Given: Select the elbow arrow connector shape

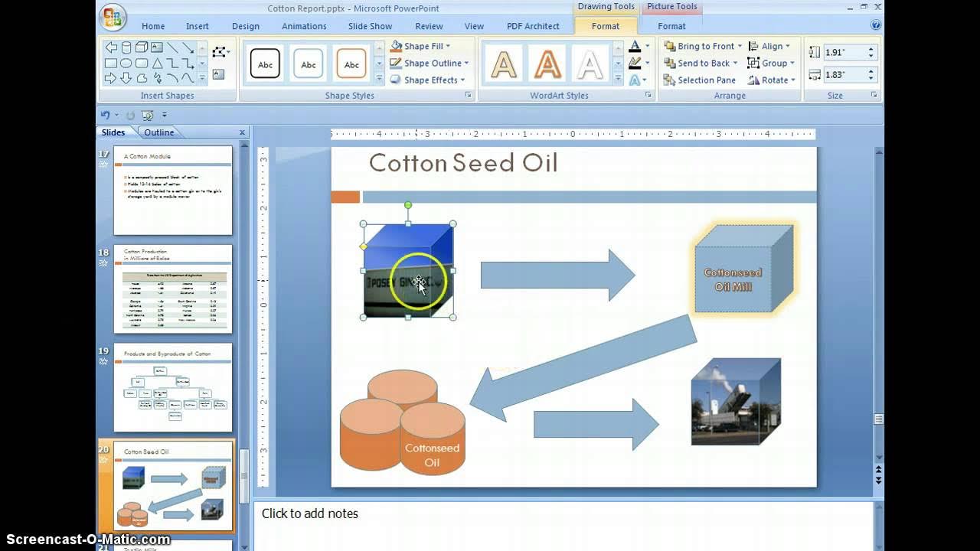Looking at the screenshot, I should tap(188, 63).
